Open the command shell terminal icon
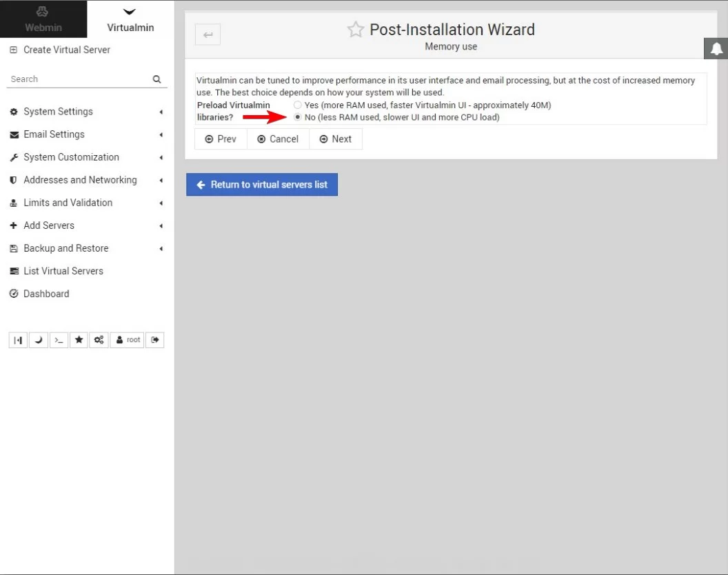The height and width of the screenshot is (575, 728). click(x=59, y=340)
